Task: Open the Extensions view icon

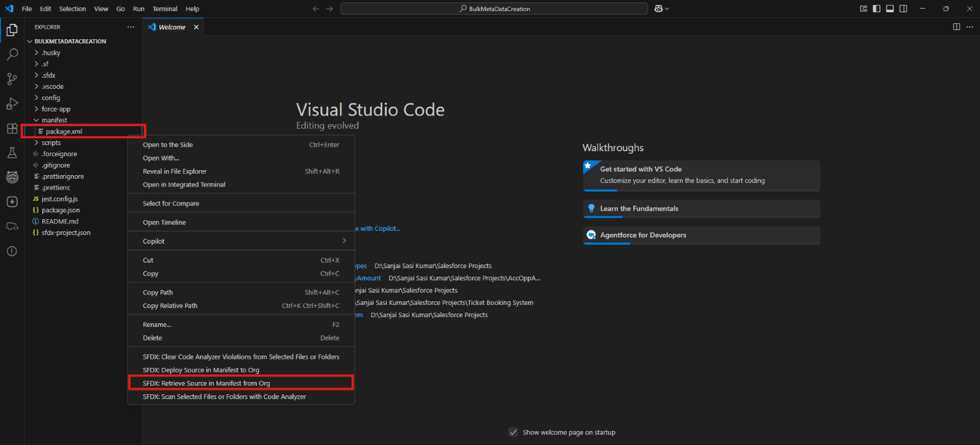Action: (12, 129)
